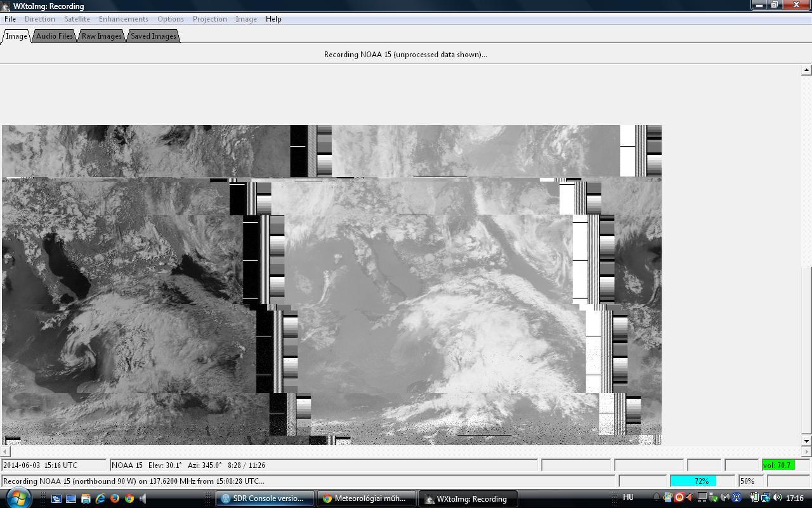812x508 pixels.
Task: Click the vertical scrollbar up arrow
Action: click(x=806, y=70)
